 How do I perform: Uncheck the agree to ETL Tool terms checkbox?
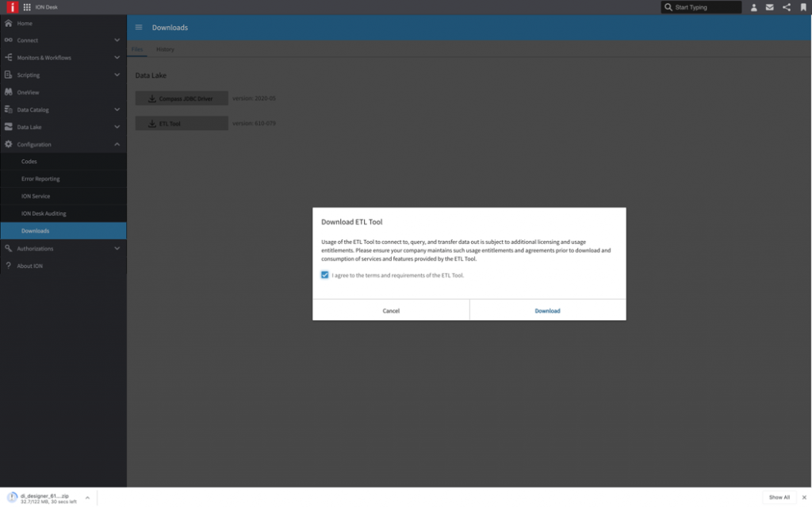[x=324, y=275]
